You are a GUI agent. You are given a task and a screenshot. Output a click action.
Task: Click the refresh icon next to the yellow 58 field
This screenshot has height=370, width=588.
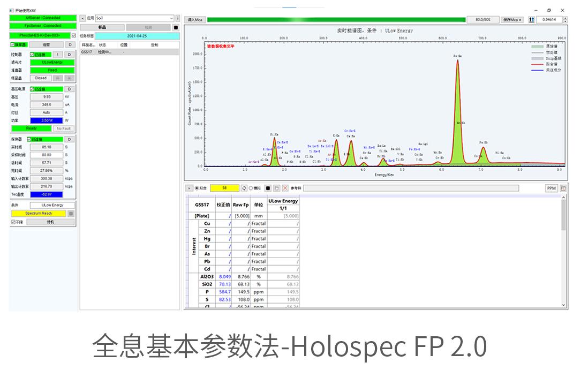point(244,188)
